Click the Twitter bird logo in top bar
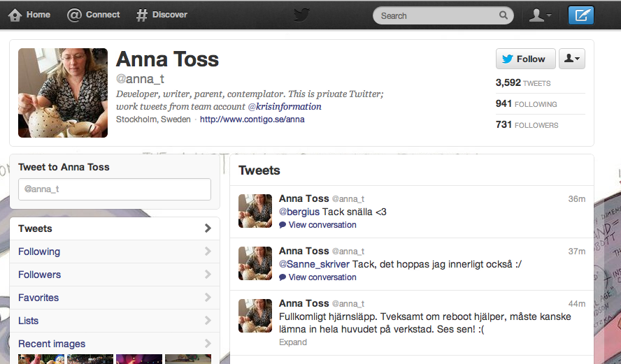This screenshot has height=364, width=621. click(x=302, y=15)
